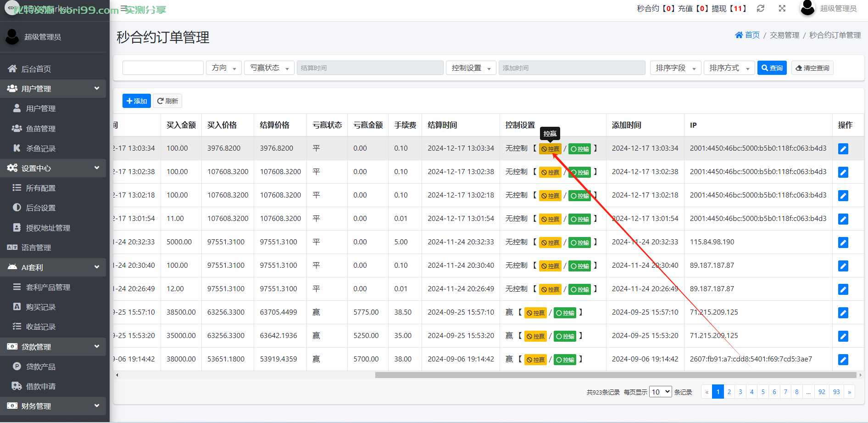Edit the order settled at 2024-11-24 20:26:49
This screenshot has width=868, height=423.
[843, 289]
